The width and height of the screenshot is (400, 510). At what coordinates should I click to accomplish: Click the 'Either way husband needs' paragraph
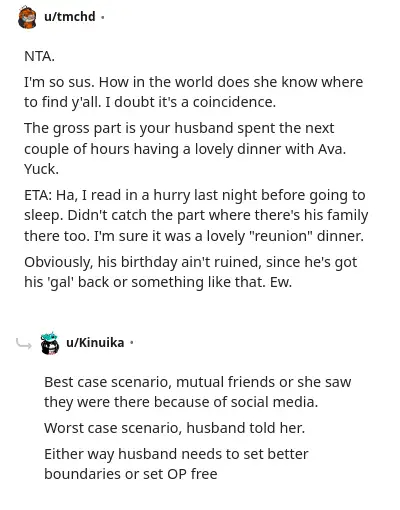176,464
